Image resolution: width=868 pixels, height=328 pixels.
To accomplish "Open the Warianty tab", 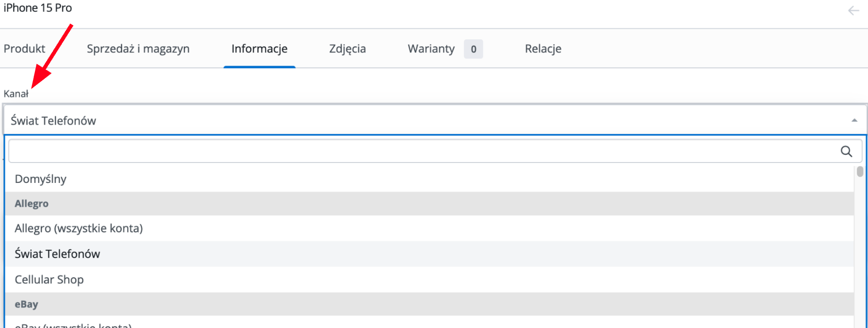I will 431,49.
